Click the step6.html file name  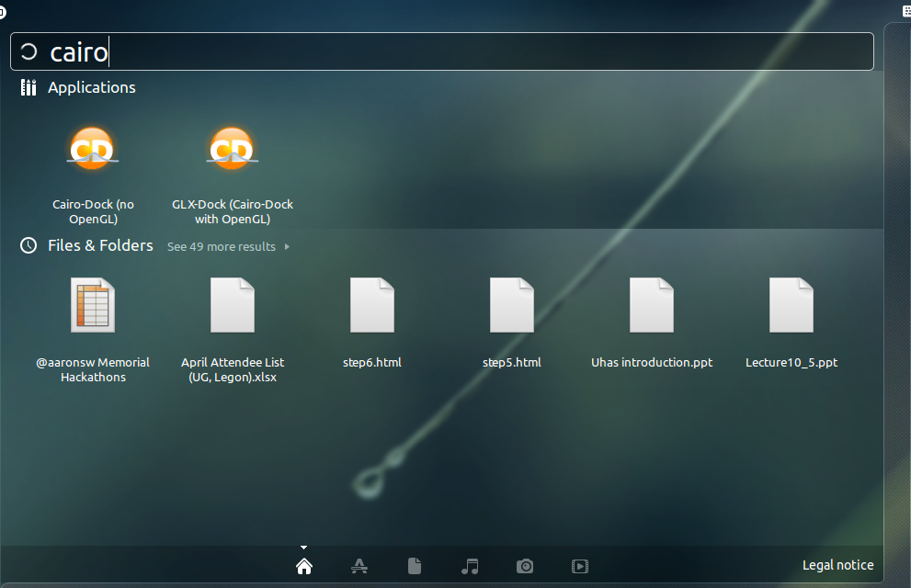(372, 363)
